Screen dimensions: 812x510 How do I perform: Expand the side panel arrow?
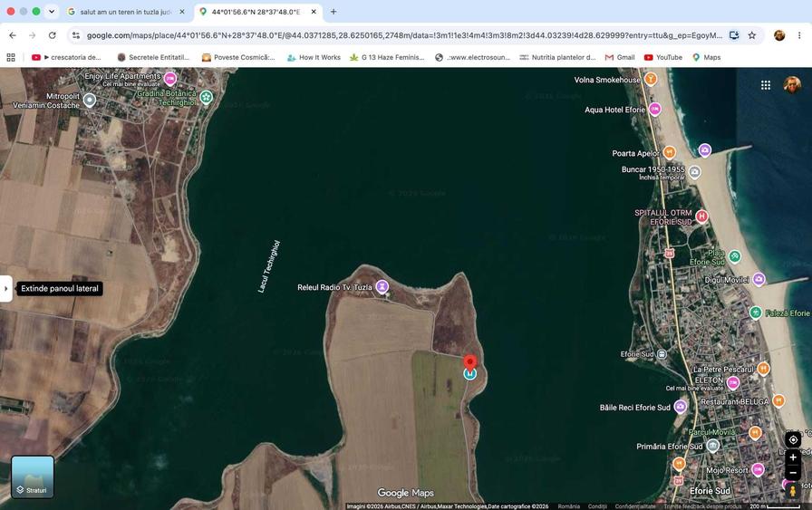pyautogui.click(x=5, y=288)
